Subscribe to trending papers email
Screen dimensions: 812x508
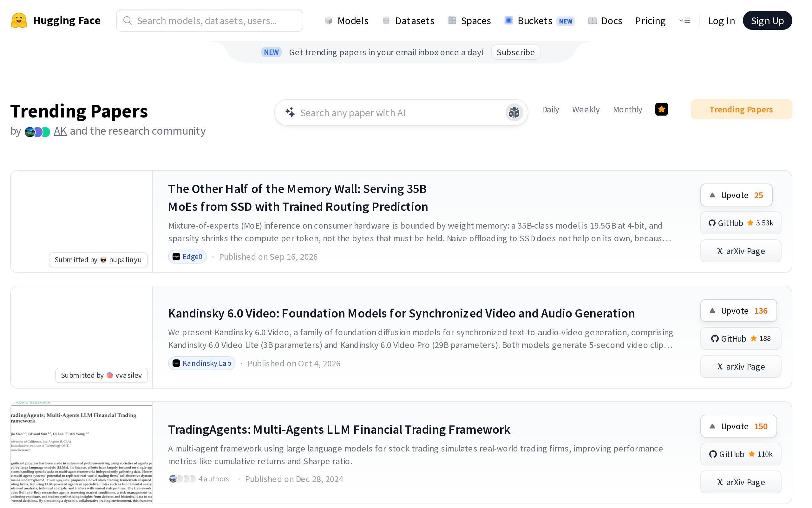(515, 52)
